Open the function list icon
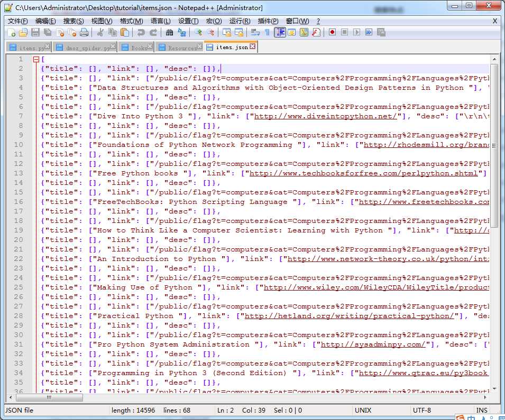The width and height of the screenshot is (505, 420). click(316, 32)
